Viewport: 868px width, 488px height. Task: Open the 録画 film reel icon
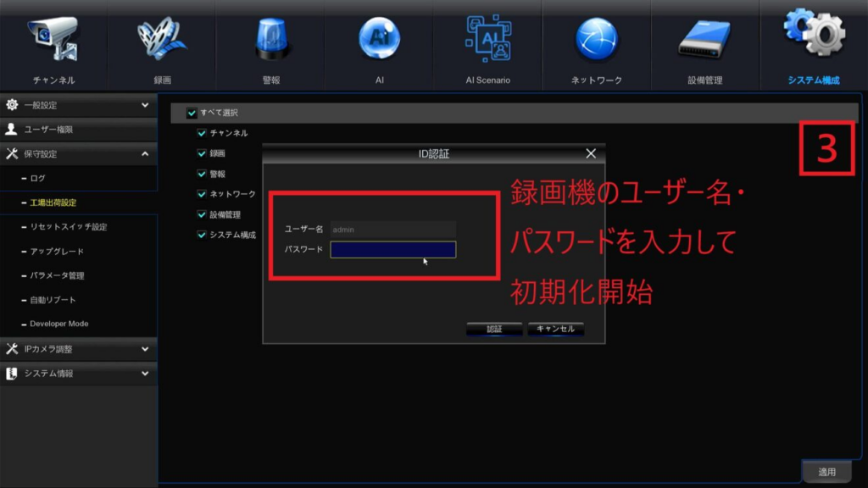162,40
